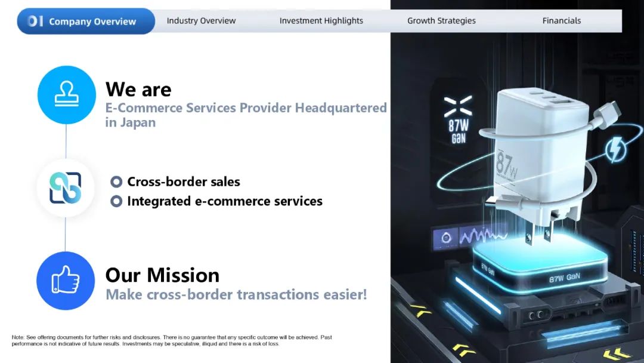The height and width of the screenshot is (363, 644).
Task: Select the Company Overview tab
Action: [86, 21]
